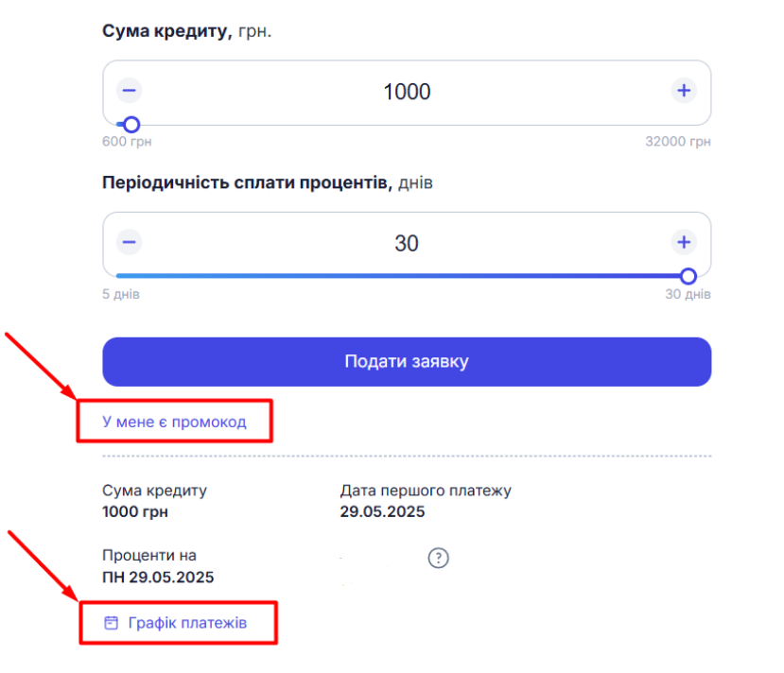Click the Сума кредиту 1000 грн summary value
Screen dimensions: 784x673
pyautogui.click(x=135, y=511)
